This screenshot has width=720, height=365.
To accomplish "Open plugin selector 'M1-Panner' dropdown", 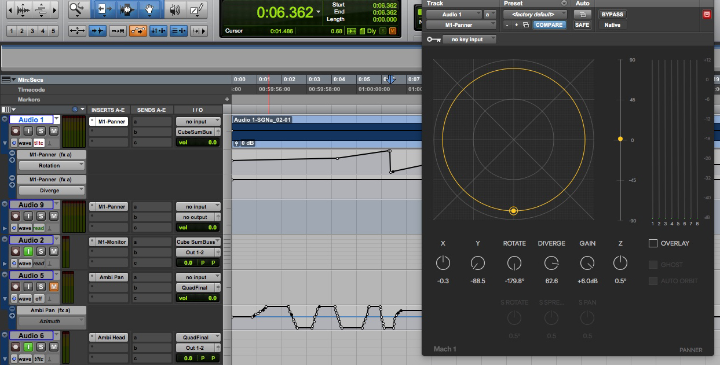I will 461,25.
